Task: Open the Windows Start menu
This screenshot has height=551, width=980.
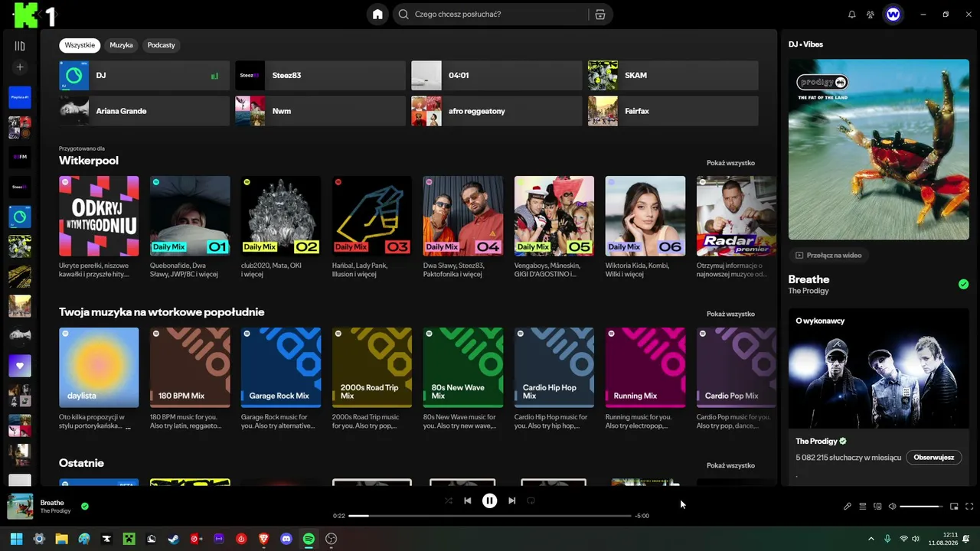Action: click(16, 539)
